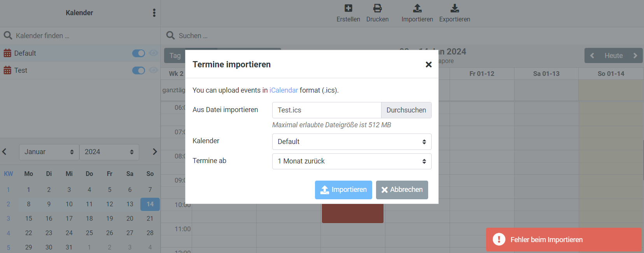Open the iCalendar link
Viewport: 644px width, 253px height.
[283, 90]
